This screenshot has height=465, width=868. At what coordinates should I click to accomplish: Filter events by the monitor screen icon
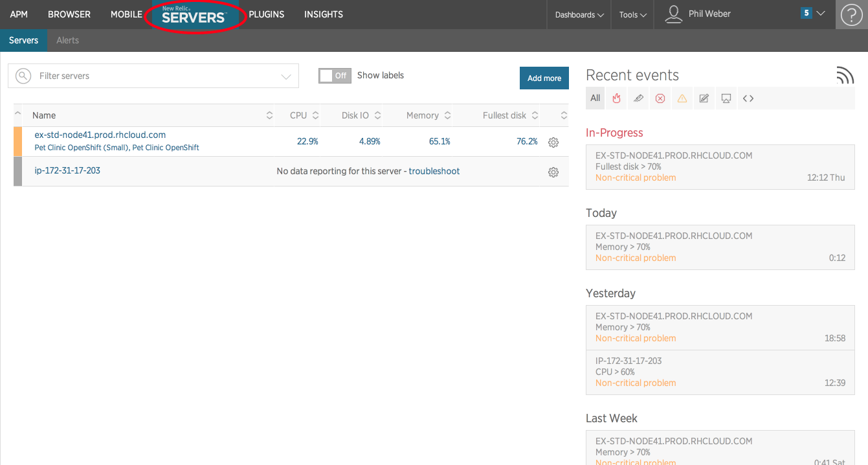coord(726,98)
